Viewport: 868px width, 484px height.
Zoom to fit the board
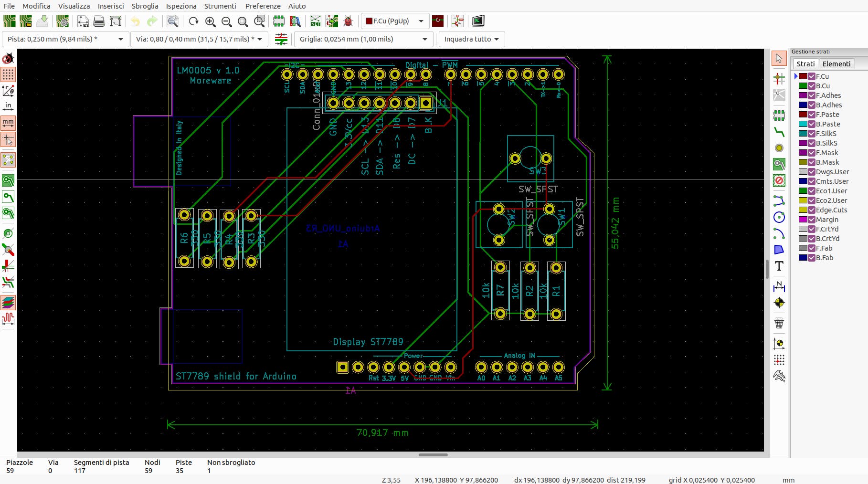(x=243, y=21)
